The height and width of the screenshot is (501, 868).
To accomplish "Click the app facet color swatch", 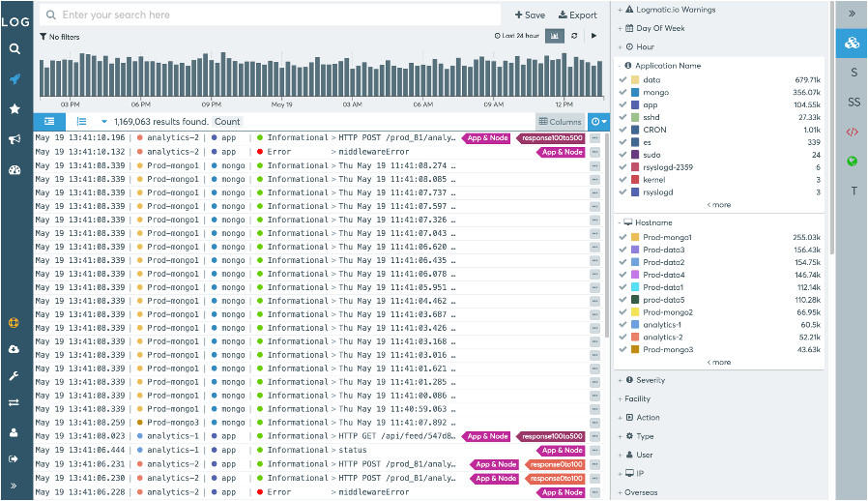I will (x=635, y=104).
